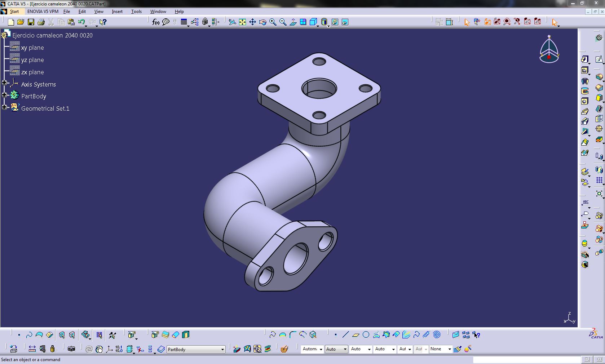Expand the Geometrical Set.1 tree node

4,107
